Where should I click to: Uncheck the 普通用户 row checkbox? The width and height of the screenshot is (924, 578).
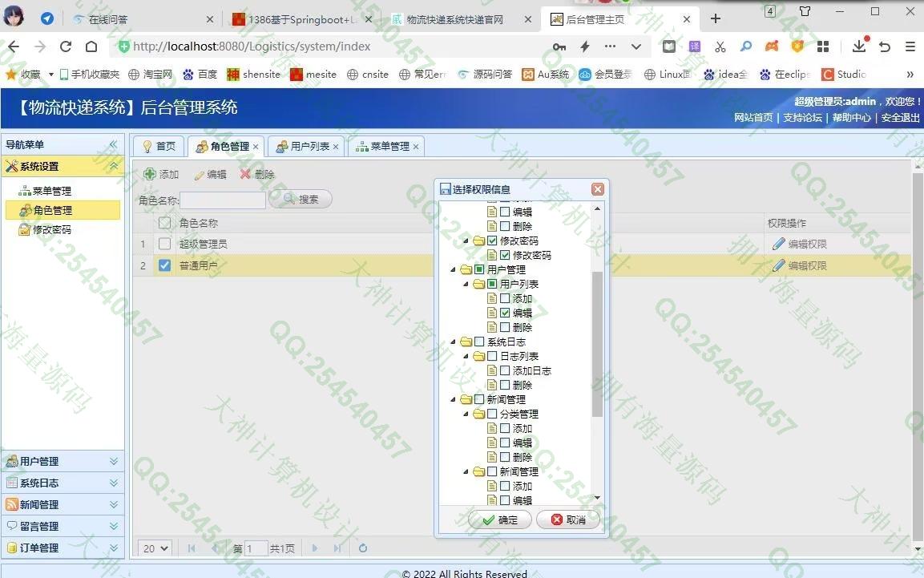pyautogui.click(x=164, y=265)
